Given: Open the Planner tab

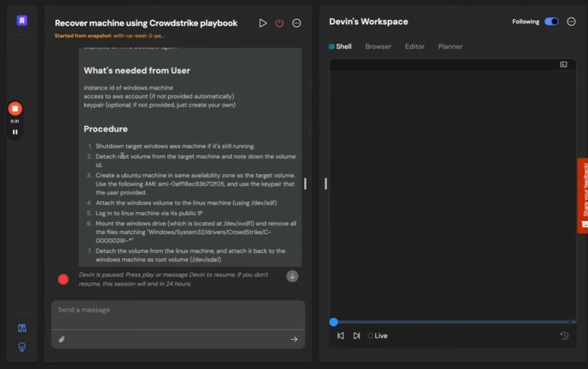Looking at the screenshot, I should coord(450,46).
